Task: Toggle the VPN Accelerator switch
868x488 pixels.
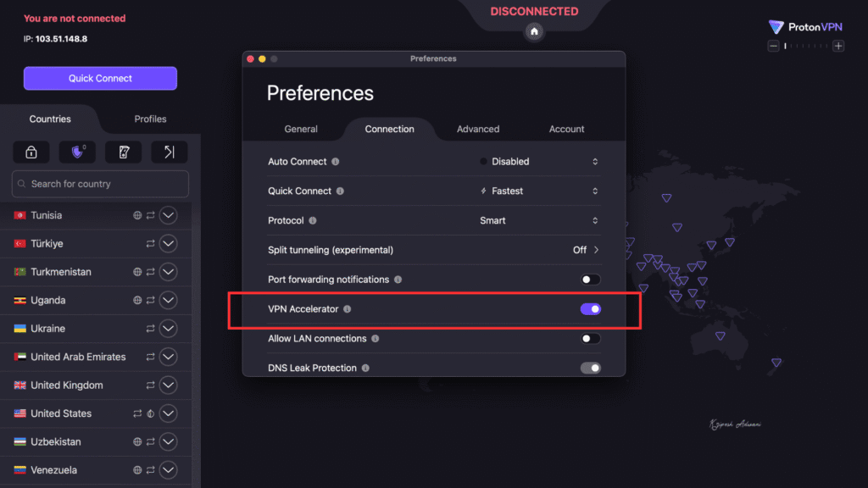Action: click(x=590, y=308)
